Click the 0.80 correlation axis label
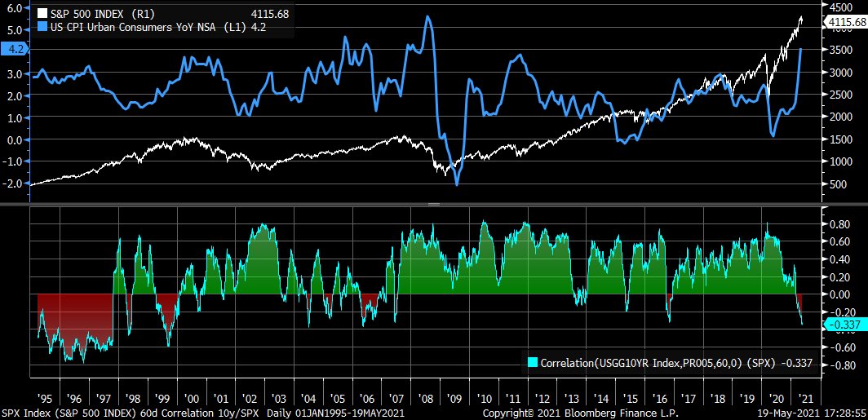 coord(841,224)
